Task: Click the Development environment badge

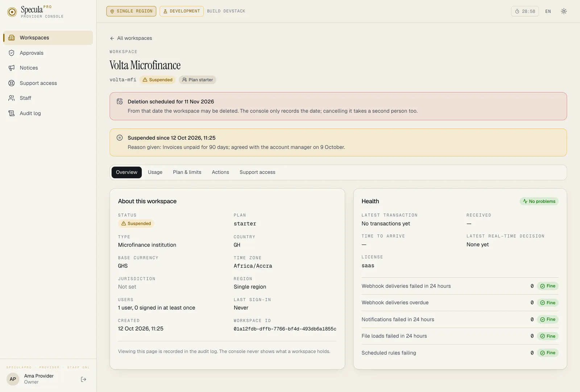Action: tap(182, 11)
